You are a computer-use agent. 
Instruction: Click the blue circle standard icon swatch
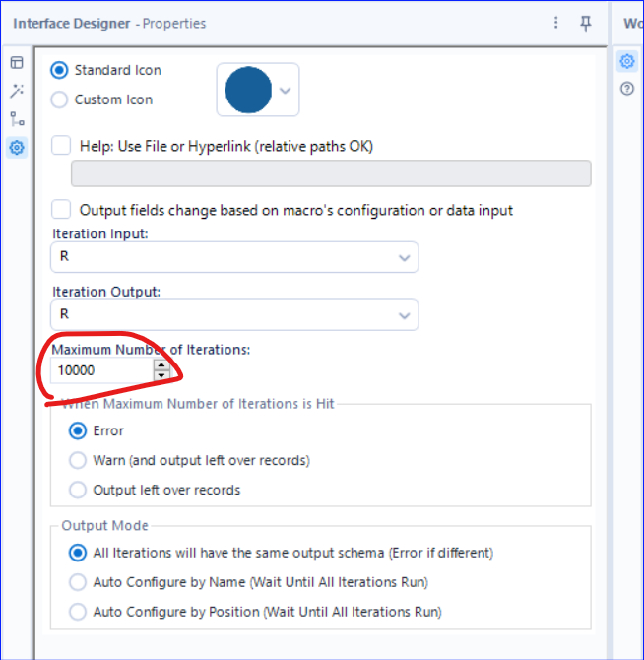tap(248, 90)
